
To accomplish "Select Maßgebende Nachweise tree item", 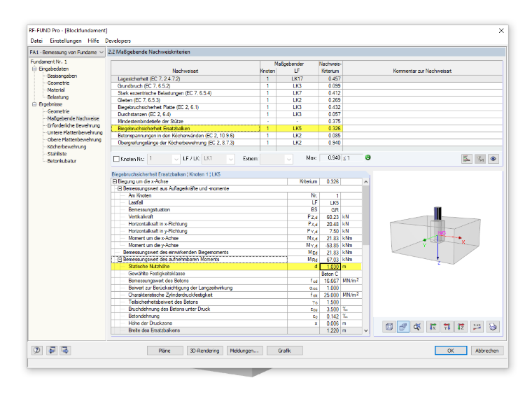I will pos(73,118).
